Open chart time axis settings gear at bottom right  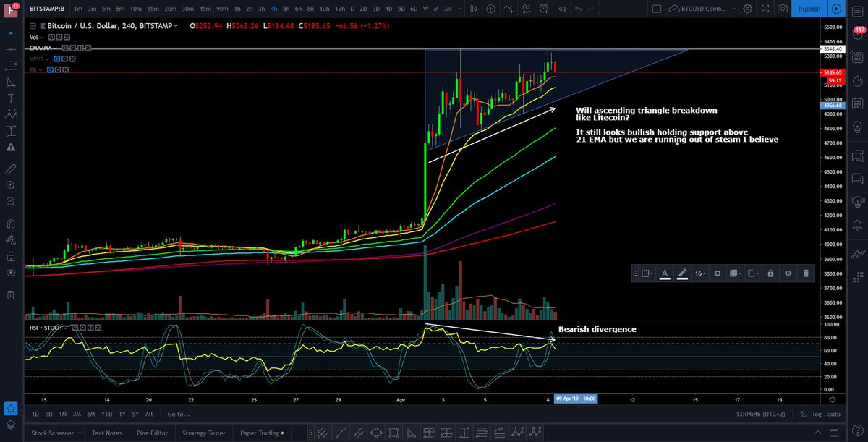(x=832, y=399)
